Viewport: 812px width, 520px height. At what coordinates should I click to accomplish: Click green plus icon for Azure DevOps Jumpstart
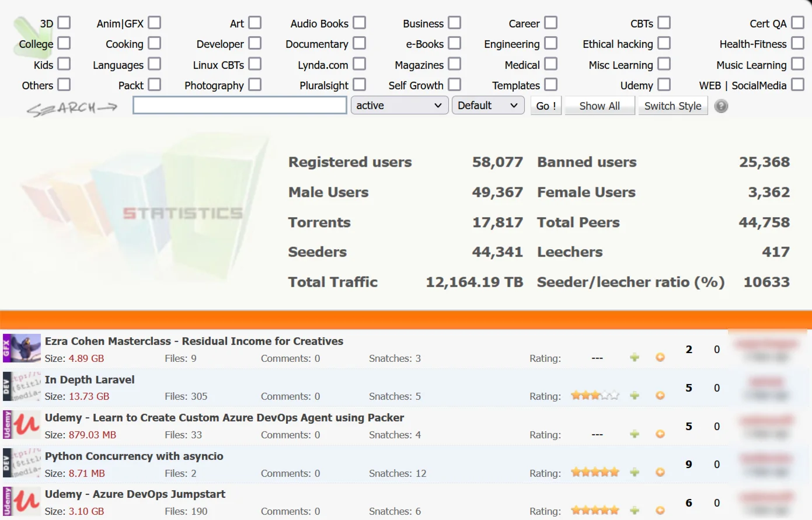(635, 511)
